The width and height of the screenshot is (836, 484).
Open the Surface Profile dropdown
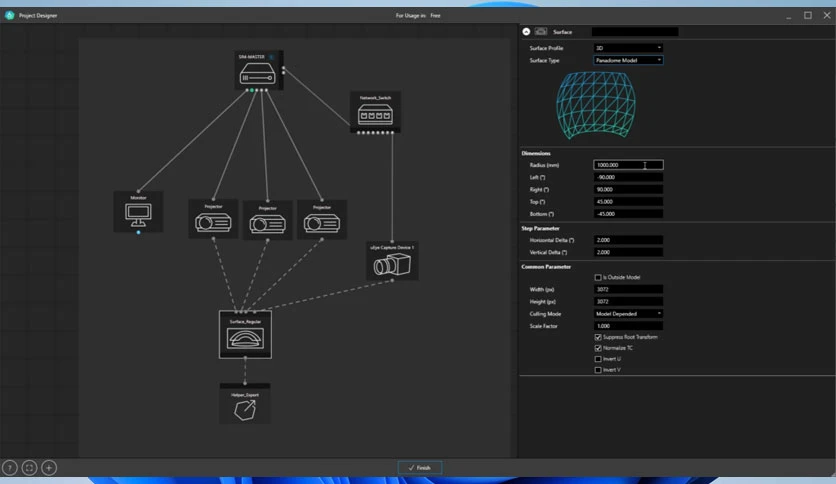click(x=628, y=48)
